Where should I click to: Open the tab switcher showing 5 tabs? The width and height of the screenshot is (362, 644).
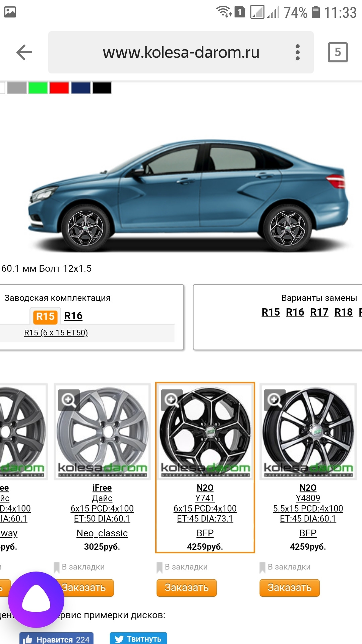pos(338,52)
